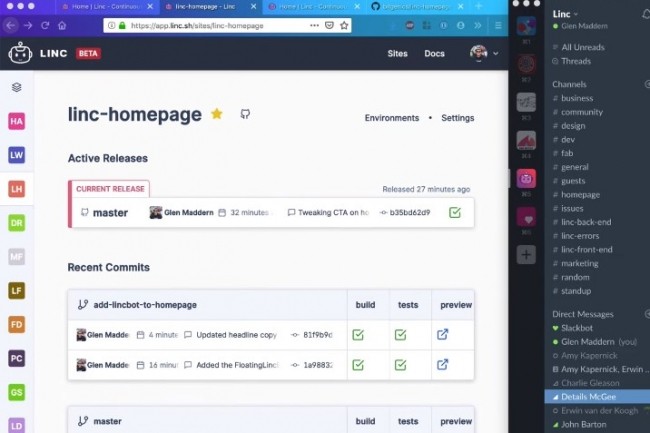Open Firefox hamburger menu

498,26
